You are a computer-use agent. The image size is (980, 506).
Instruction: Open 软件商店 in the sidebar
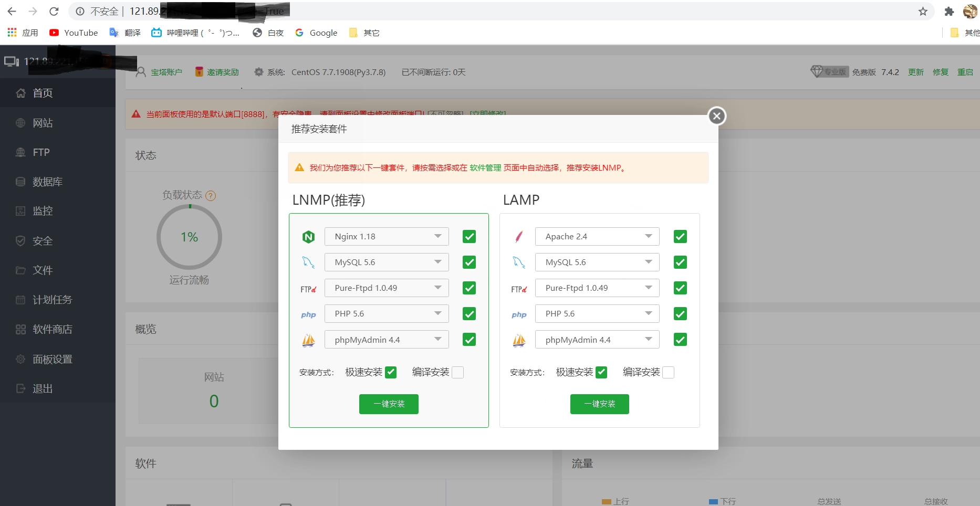pyautogui.click(x=58, y=329)
